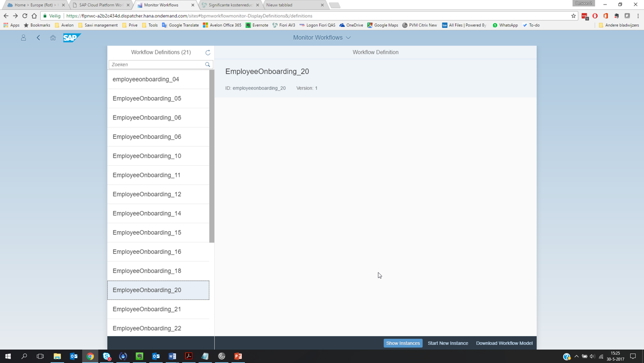Open the Windows Start menu
Viewport: 644px width, 363px height.
pyautogui.click(x=8, y=356)
